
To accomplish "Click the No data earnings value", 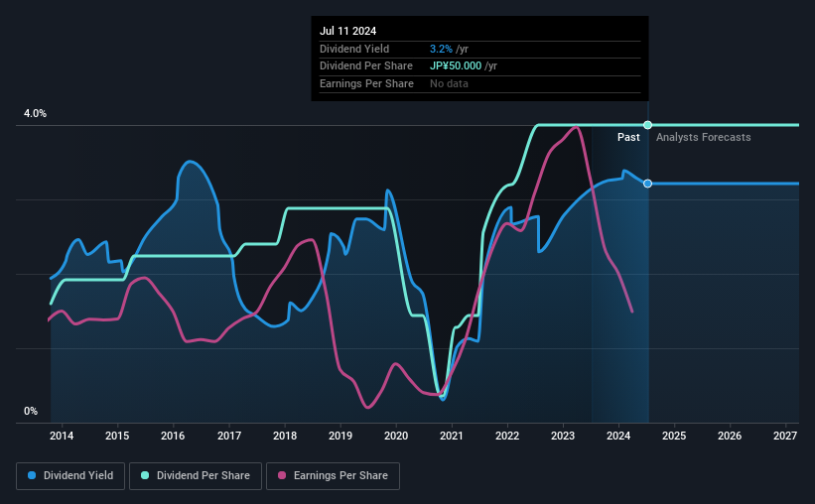I will [x=449, y=83].
